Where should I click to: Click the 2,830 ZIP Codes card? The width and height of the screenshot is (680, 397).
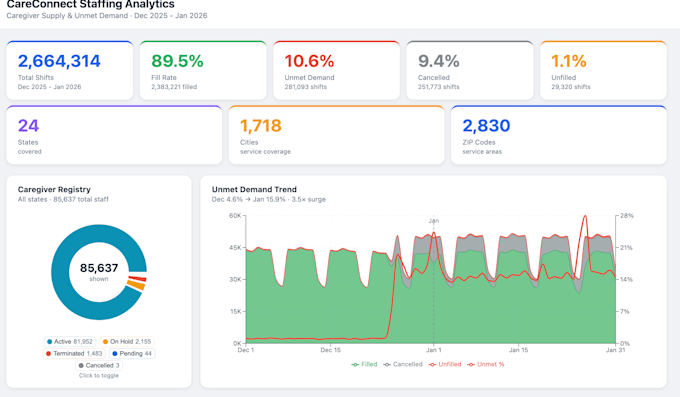[559, 135]
